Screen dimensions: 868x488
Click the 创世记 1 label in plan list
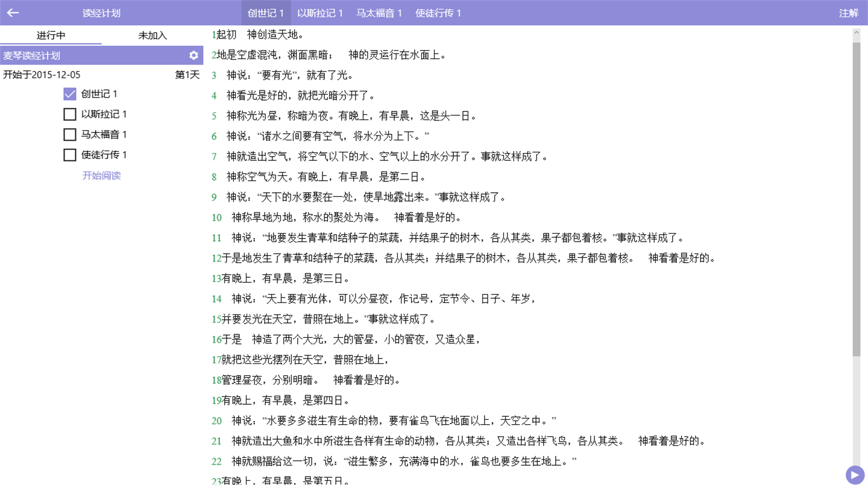99,94
